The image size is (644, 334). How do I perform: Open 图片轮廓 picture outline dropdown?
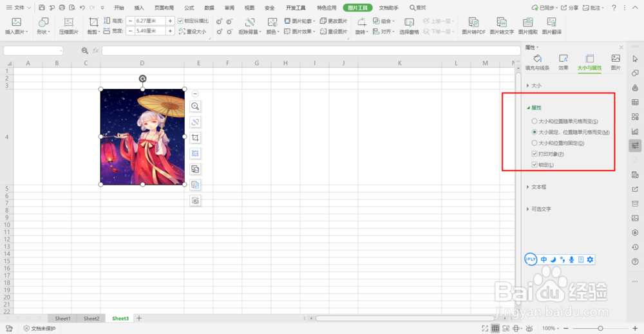[299, 21]
